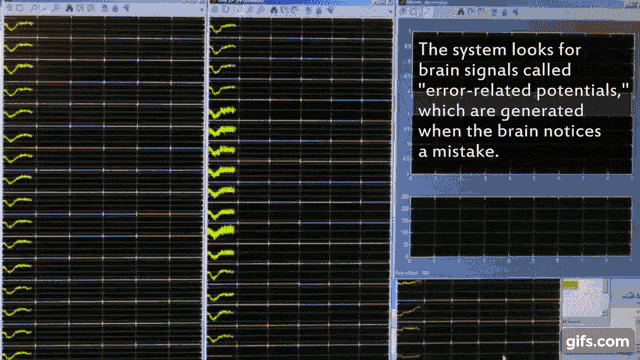640x360 pixels.
Task: Click the noisy fifth waveform in the middle signal window
Action: pyautogui.click(x=222, y=112)
